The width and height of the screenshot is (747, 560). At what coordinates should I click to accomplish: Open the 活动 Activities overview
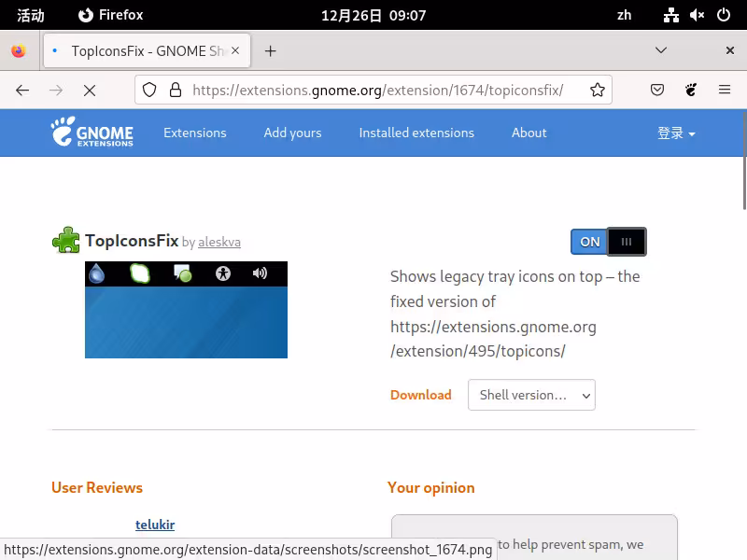pyautogui.click(x=31, y=15)
